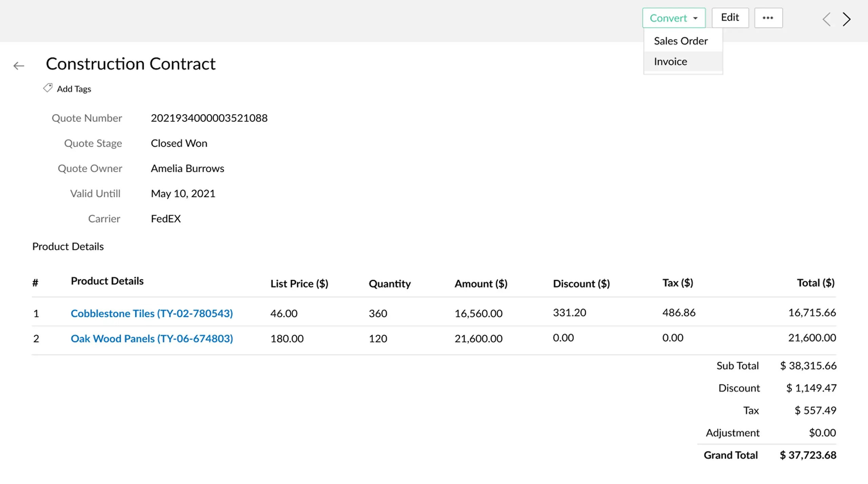Click the Closed Won quote stage value
Image resolution: width=868 pixels, height=484 pixels.
coord(179,143)
